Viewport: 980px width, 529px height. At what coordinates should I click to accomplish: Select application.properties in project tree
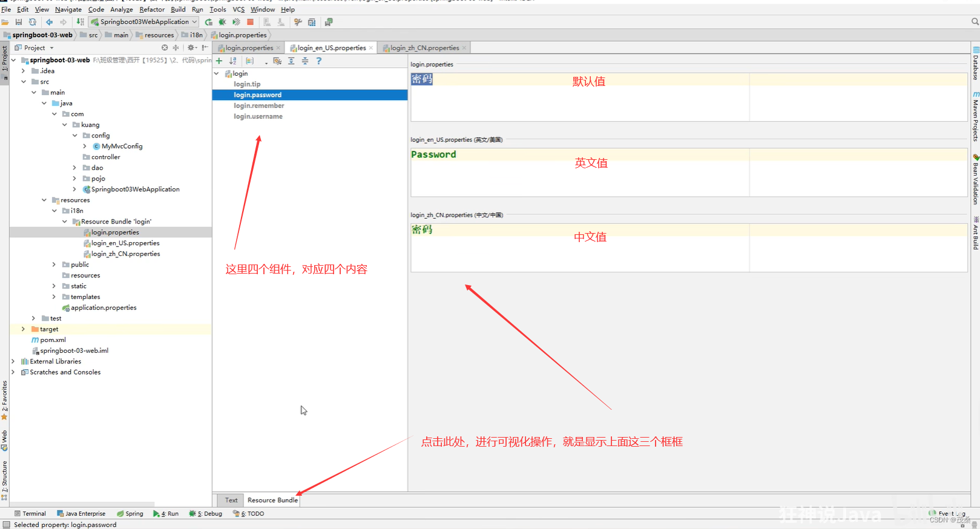(99, 307)
